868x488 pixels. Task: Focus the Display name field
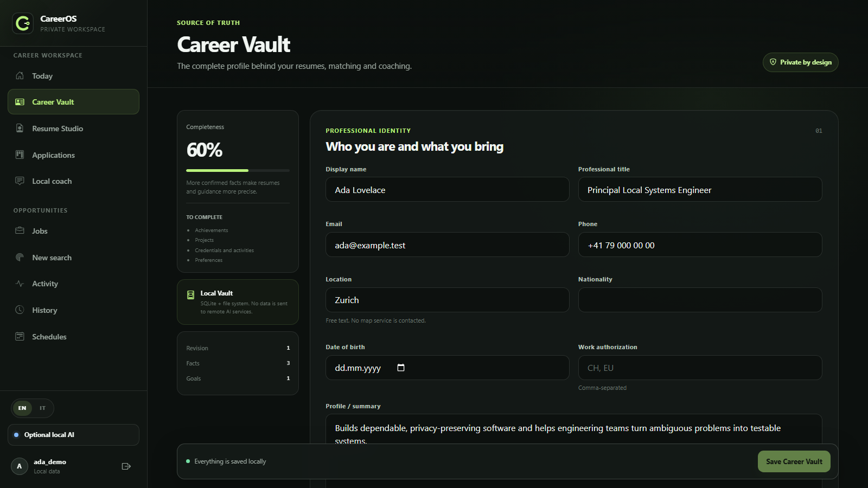tap(448, 190)
